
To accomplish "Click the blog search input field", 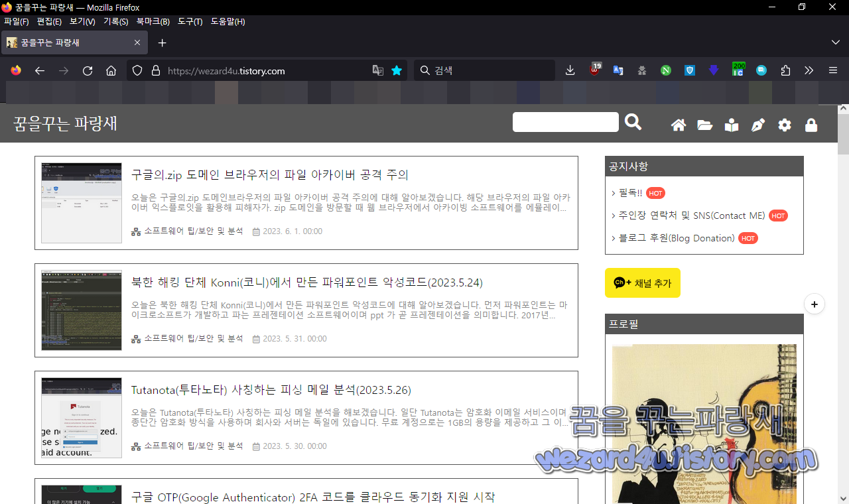I will pyautogui.click(x=565, y=122).
